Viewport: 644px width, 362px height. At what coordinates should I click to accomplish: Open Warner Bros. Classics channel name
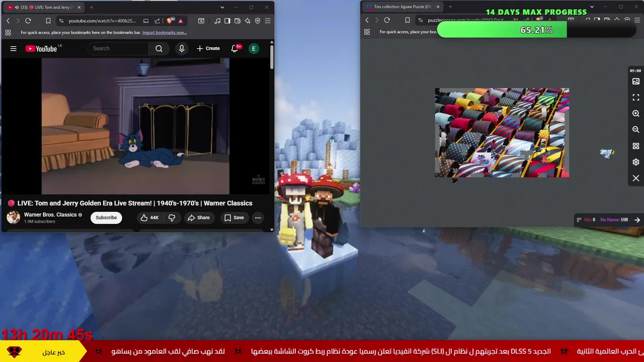(x=50, y=215)
